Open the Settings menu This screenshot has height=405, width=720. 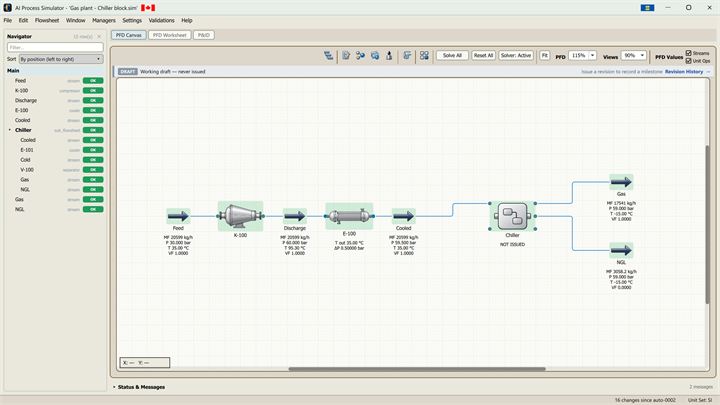point(132,21)
